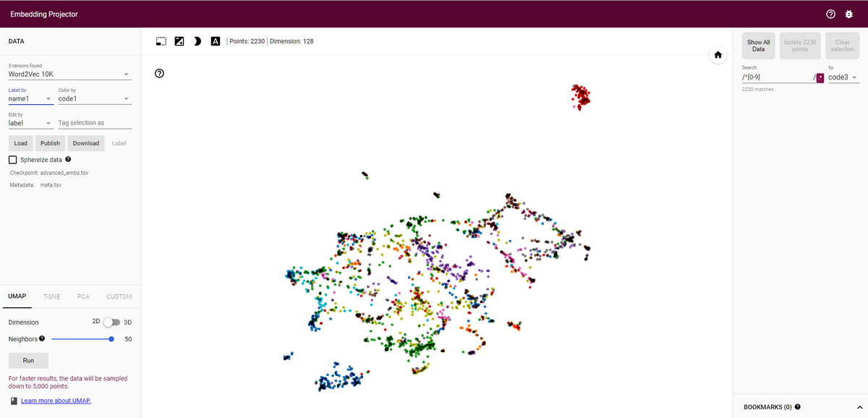Open the Edit by label dropdown
Viewport: 868px width, 418px height.
click(x=31, y=123)
